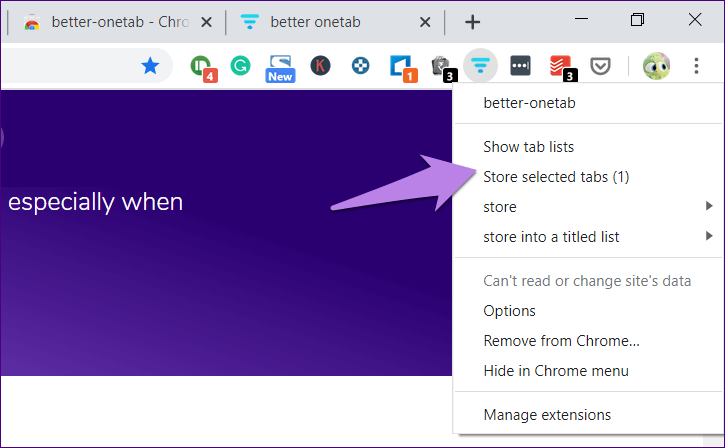Restore down the Chrome window
The height and width of the screenshot is (448, 725).
pyautogui.click(x=637, y=19)
